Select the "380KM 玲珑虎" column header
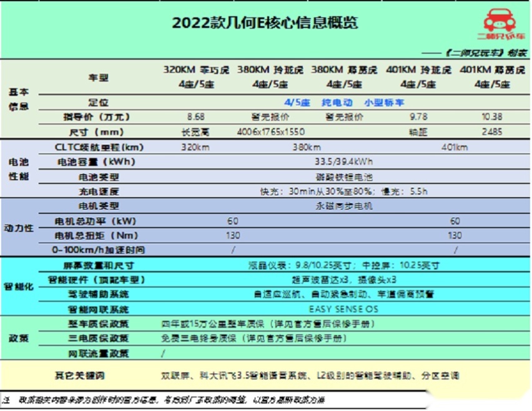Screen dimensions: 532x411 pyautogui.click(x=270, y=70)
